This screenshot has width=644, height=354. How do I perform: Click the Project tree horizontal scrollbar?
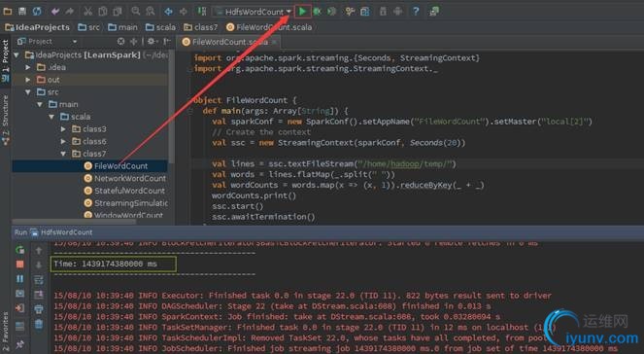(x=74, y=222)
